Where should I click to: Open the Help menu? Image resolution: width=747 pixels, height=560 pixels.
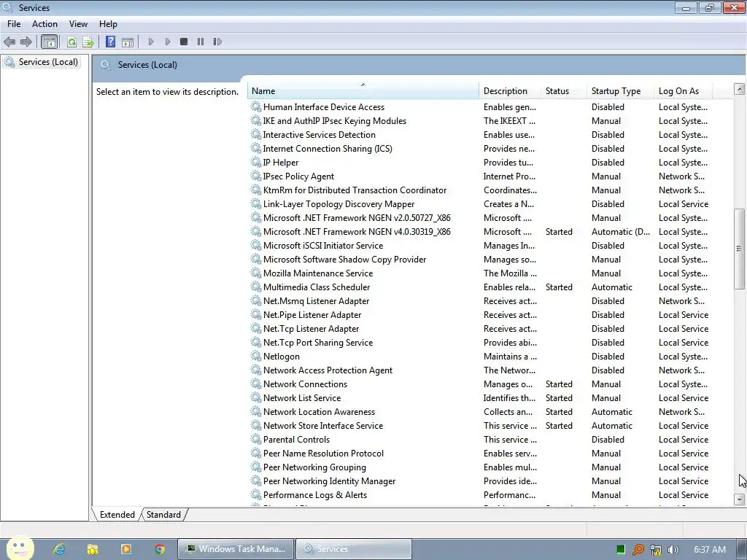108,24
